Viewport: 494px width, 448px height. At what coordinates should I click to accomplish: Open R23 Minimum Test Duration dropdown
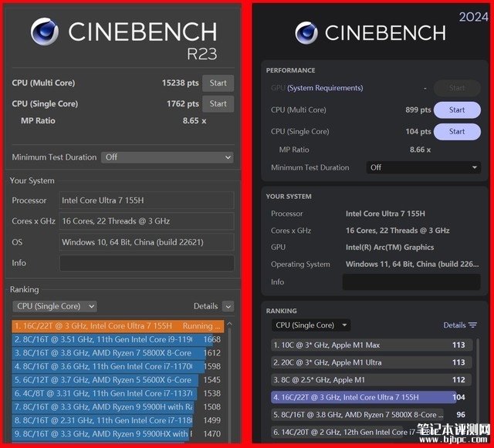tap(167, 157)
